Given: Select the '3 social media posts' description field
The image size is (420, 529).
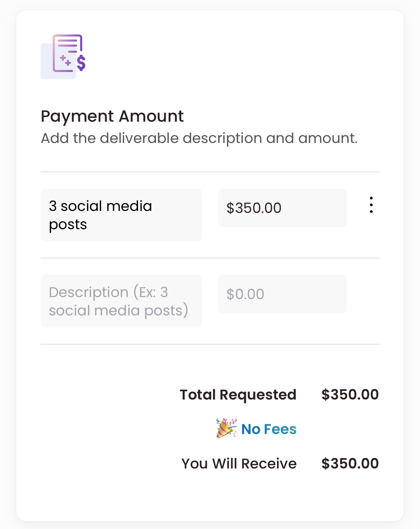Looking at the screenshot, I should 121,215.
